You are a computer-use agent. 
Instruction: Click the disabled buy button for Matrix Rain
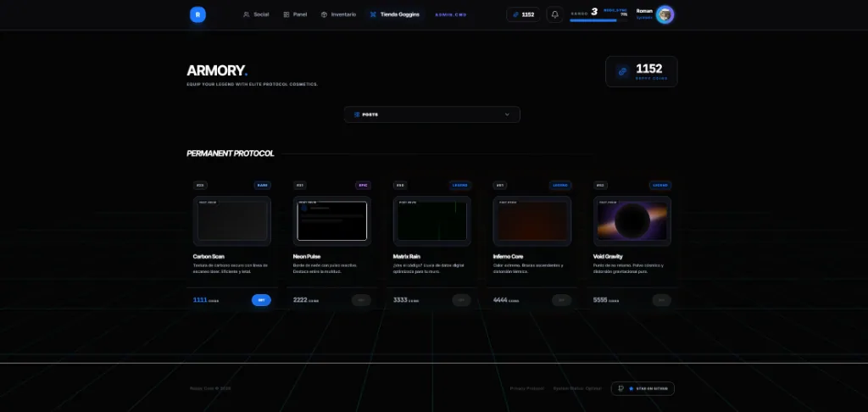pos(462,300)
